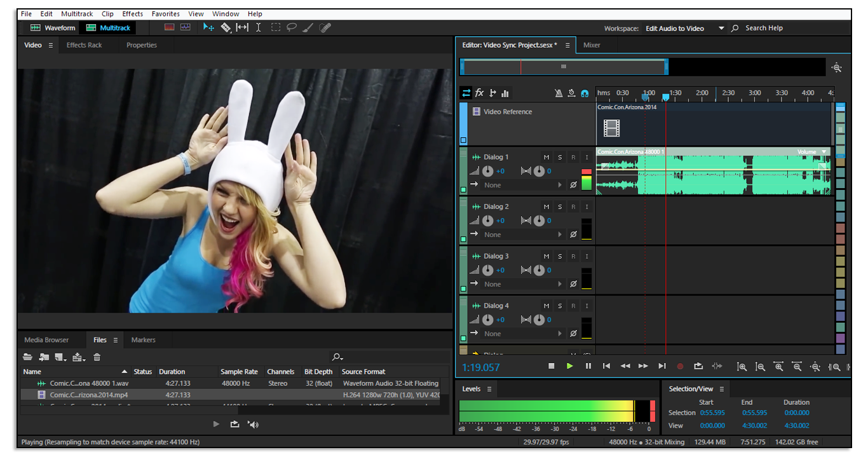The width and height of the screenshot is (868, 457).
Task: Switch to the Mixer tab
Action: (592, 45)
